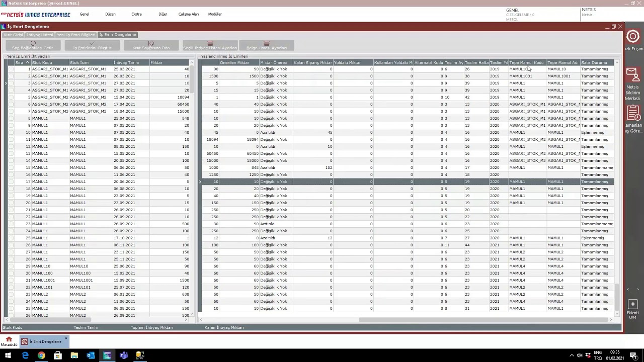The height and width of the screenshot is (362, 644).
Task: Select the Arttırıldı suggestion cell
Action: point(276,224)
